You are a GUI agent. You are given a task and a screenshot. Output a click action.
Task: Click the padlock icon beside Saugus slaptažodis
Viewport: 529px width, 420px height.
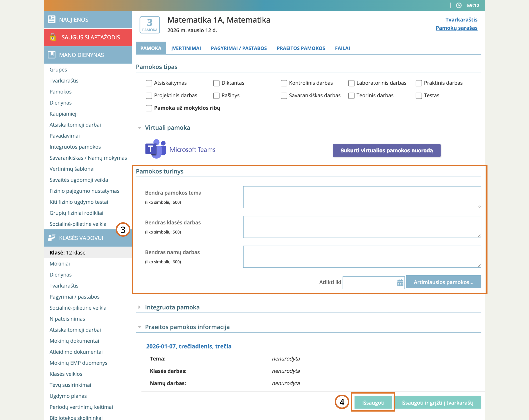pyautogui.click(x=53, y=37)
